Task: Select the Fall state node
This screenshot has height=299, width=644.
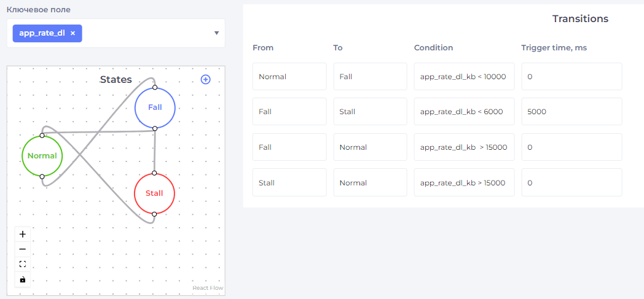Action: 155,107
